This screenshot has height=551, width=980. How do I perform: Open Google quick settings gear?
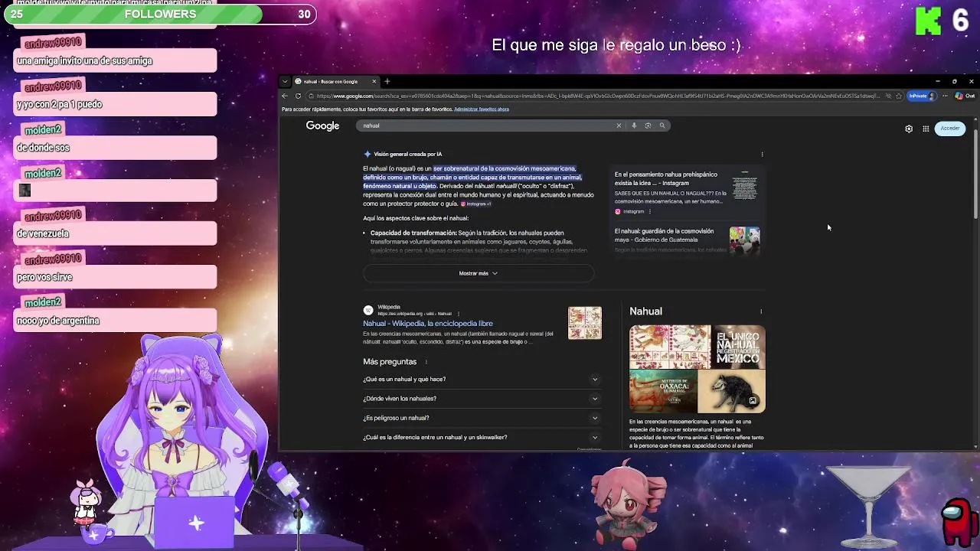pyautogui.click(x=909, y=129)
